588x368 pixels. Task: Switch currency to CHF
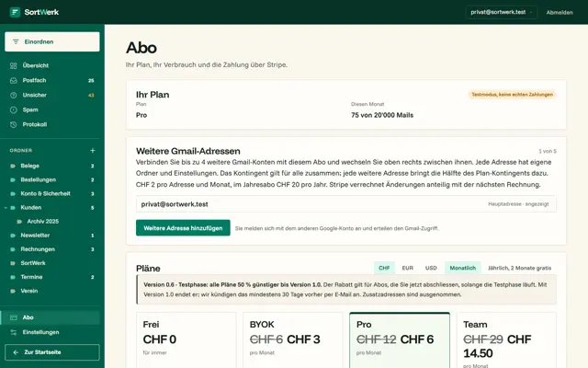click(x=384, y=268)
